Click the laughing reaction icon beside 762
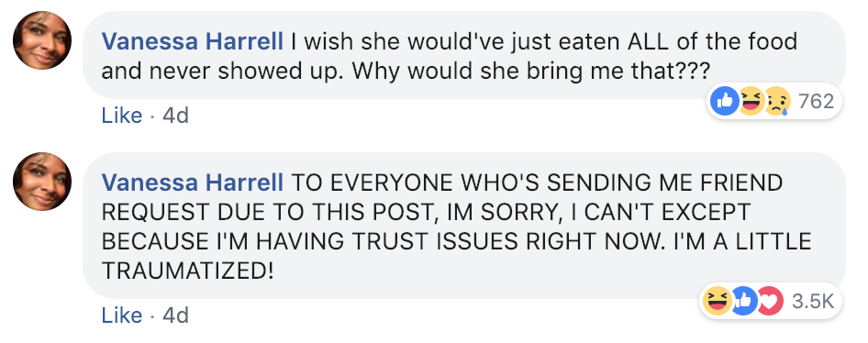Image resolution: width=868 pixels, height=343 pixels. 750,101
